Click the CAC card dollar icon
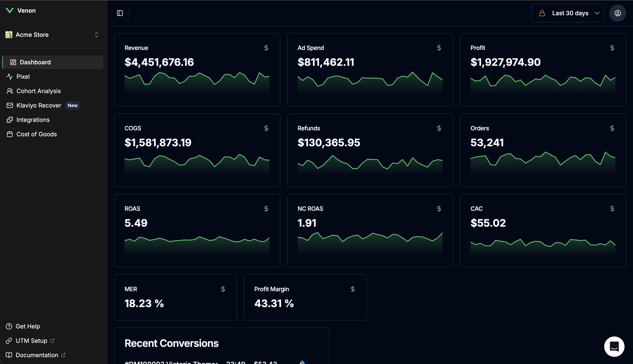 click(612, 208)
